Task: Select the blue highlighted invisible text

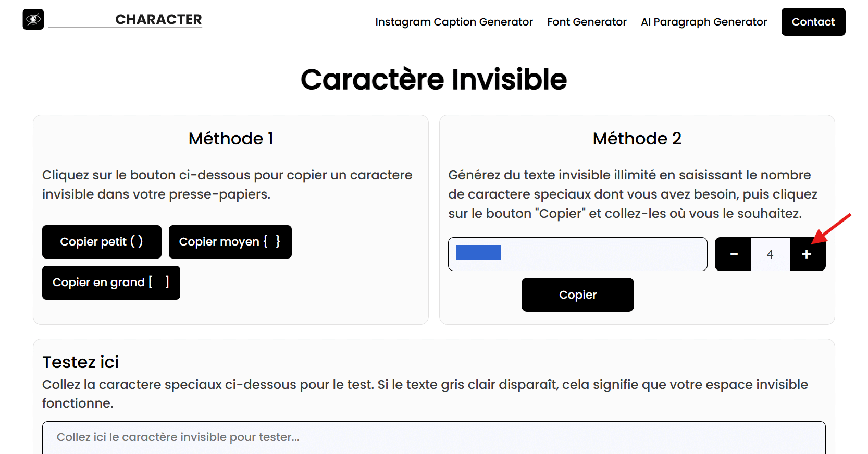Action: click(478, 252)
